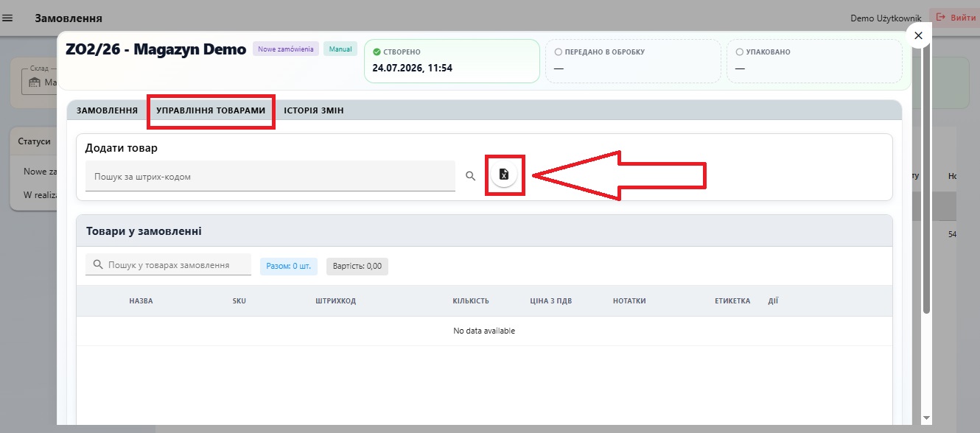
Task: Close the order dialog with X
Action: pos(918,35)
